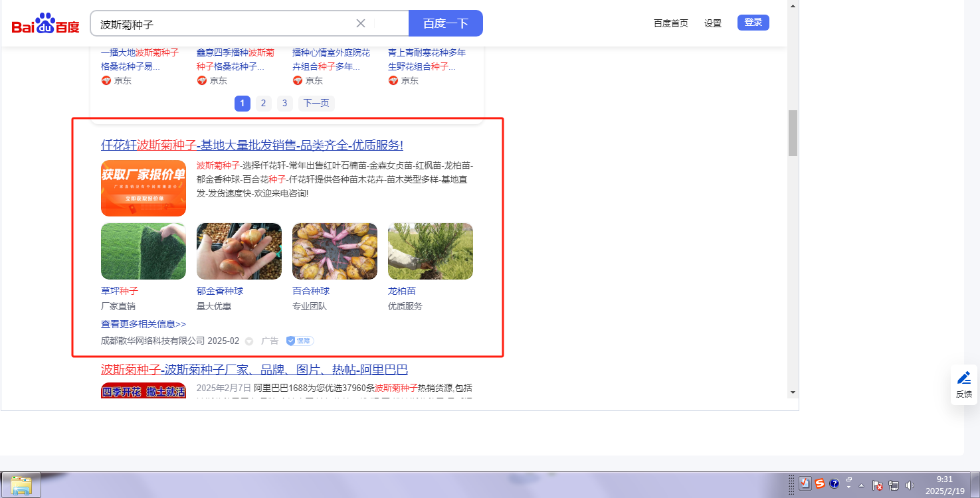Click the document checkmark tray icon
This screenshot has height=498, width=980.
tap(805, 483)
